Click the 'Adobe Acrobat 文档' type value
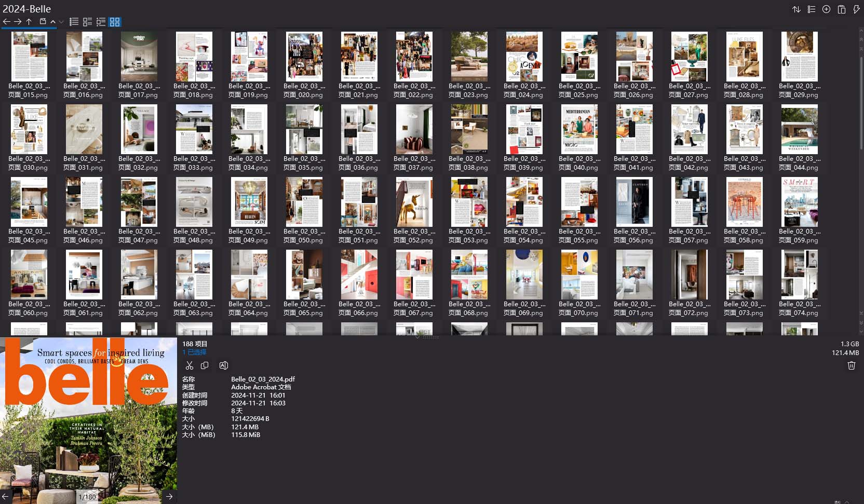 tap(261, 387)
